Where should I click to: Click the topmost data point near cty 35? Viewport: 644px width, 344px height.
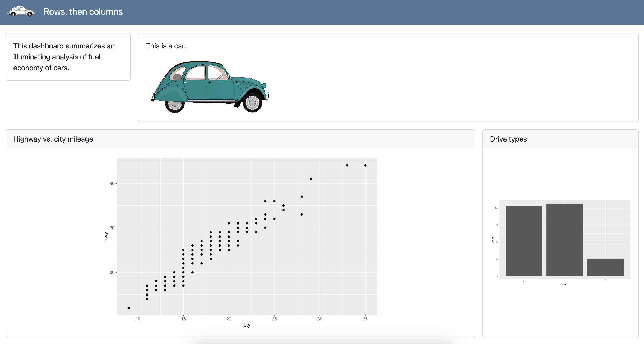point(365,165)
